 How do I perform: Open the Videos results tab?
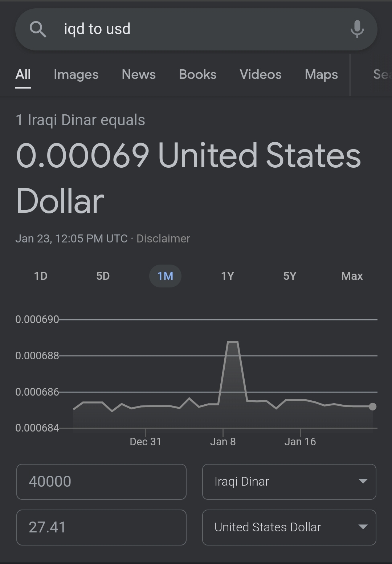tap(260, 74)
